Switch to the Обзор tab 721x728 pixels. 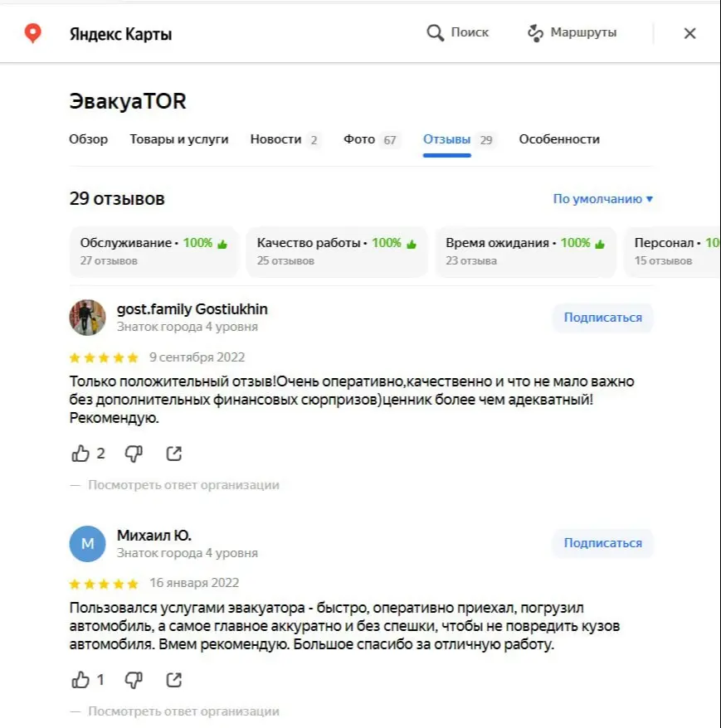pos(88,139)
